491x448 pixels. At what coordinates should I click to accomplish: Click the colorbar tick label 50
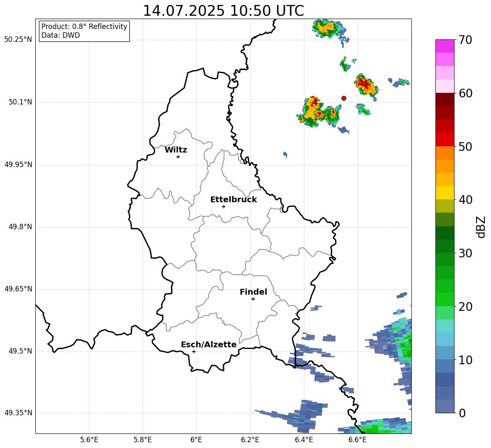[465, 146]
